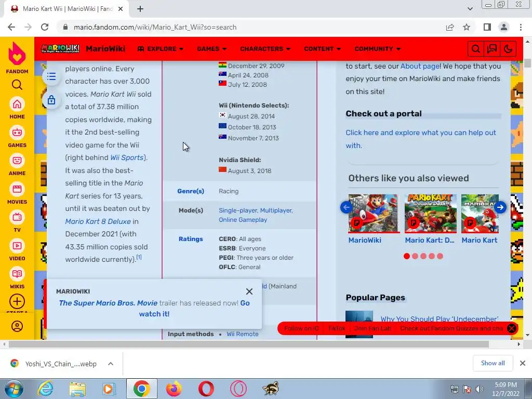Click the address bar URL
The height and width of the screenshot is (399, 532).
click(155, 27)
